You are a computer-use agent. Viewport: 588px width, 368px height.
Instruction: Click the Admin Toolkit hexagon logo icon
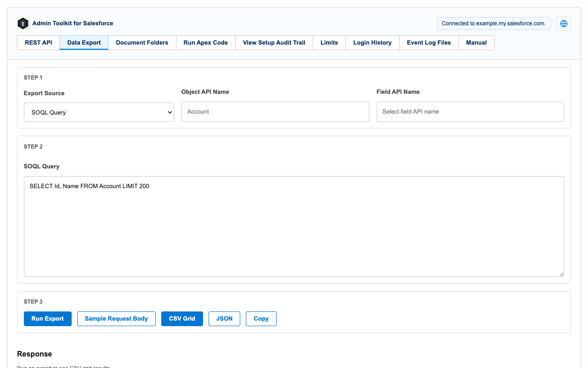tap(23, 23)
